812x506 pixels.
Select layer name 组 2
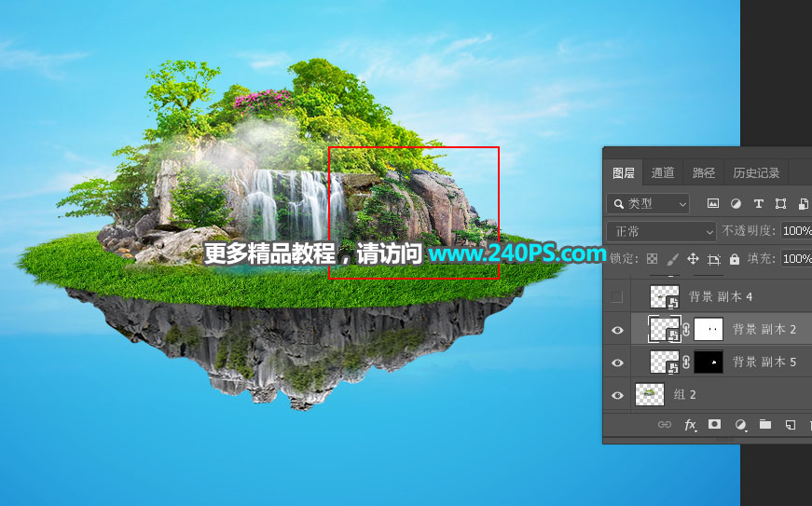pyautogui.click(x=684, y=395)
